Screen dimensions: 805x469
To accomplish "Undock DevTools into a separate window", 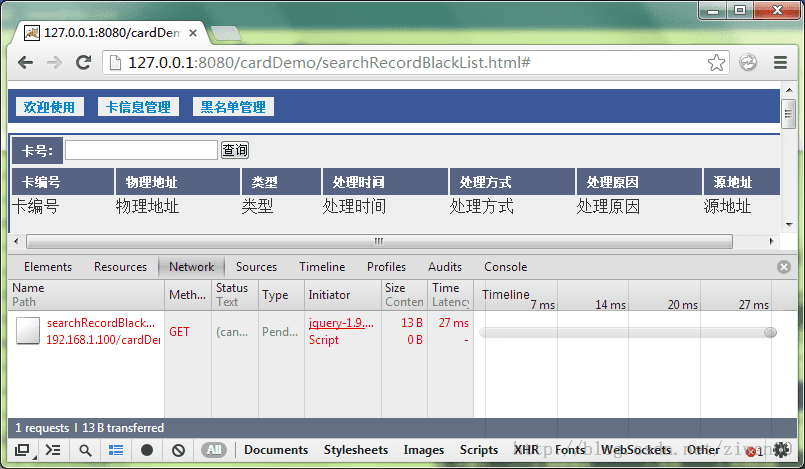I will [x=22, y=450].
